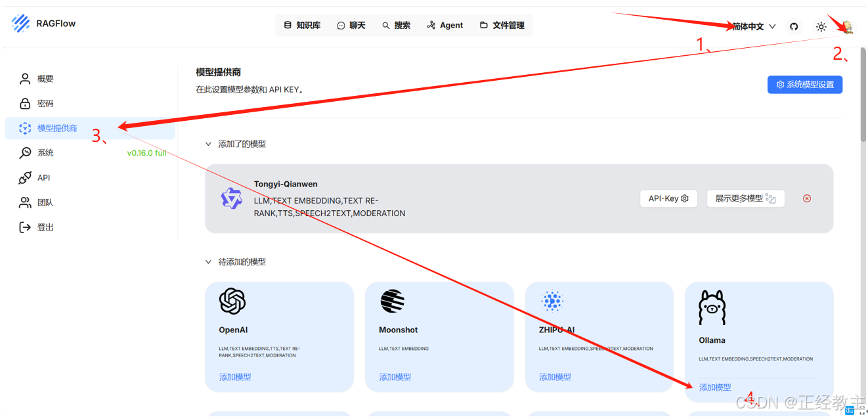Open the language dropdown 简体中文
Image resolution: width=868 pixels, height=417 pixels.
click(753, 26)
